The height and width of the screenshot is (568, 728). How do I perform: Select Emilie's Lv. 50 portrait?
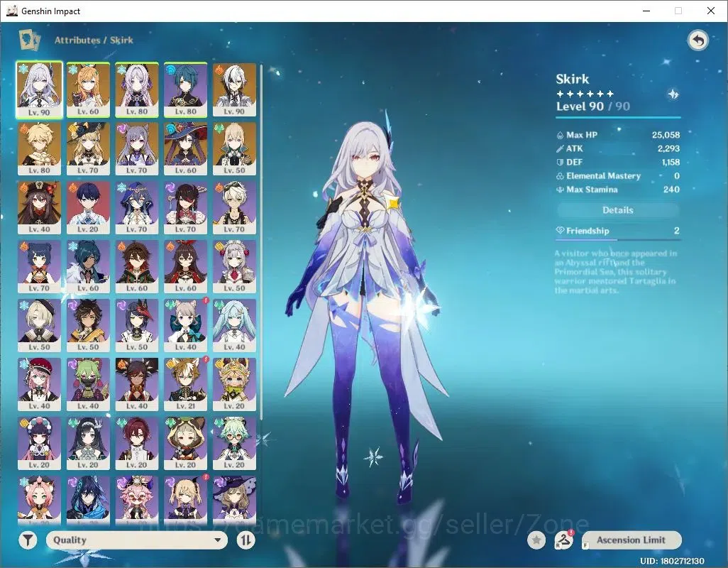click(234, 149)
